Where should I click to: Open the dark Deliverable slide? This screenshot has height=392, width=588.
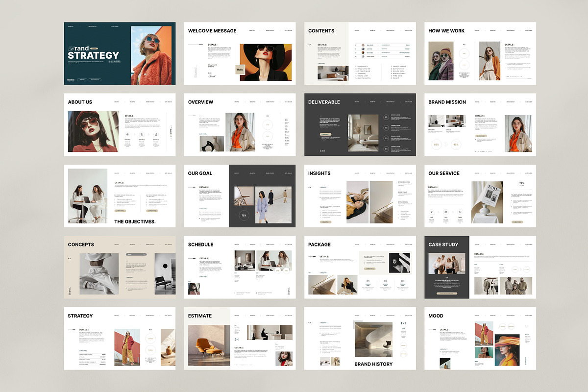(360, 125)
